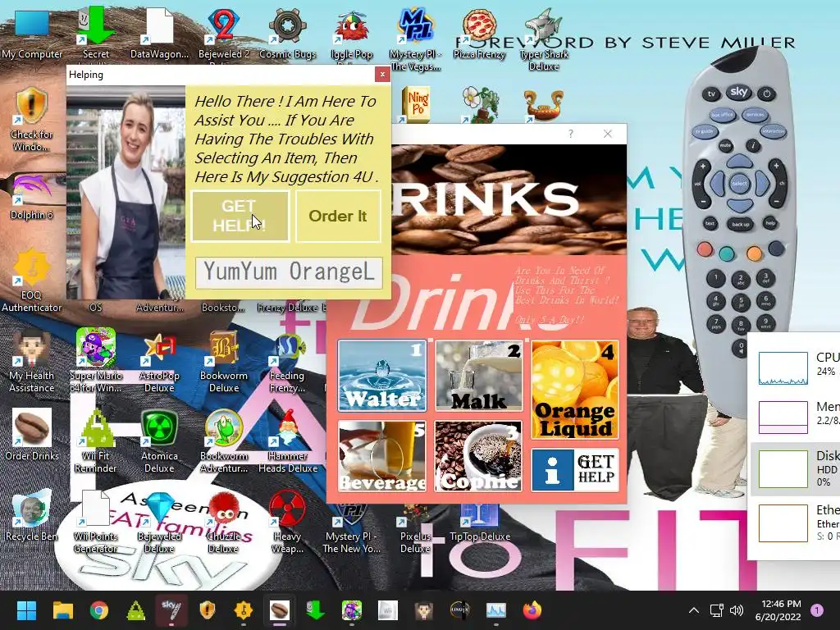Open volume control in system tray
The image size is (840, 630).
click(737, 610)
